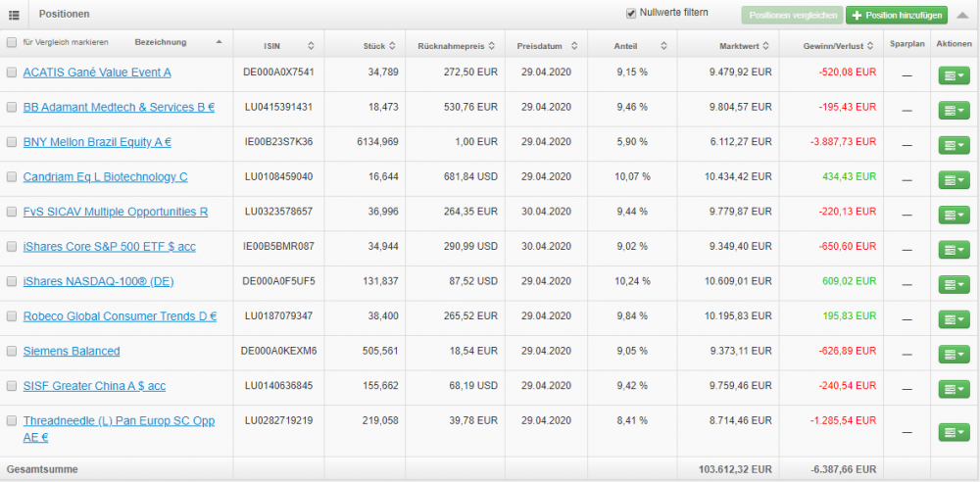Collapse the Positionen panel with top-right arrow

coord(963,15)
